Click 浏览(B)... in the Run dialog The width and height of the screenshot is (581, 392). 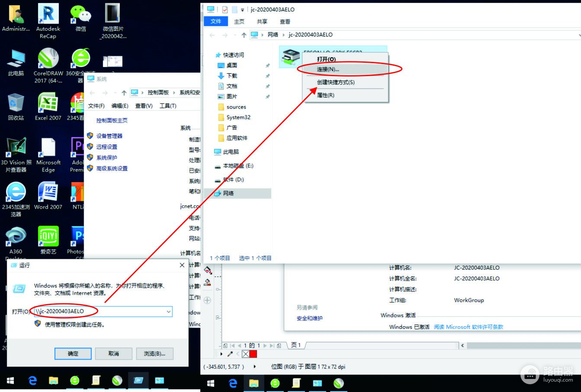tap(154, 353)
